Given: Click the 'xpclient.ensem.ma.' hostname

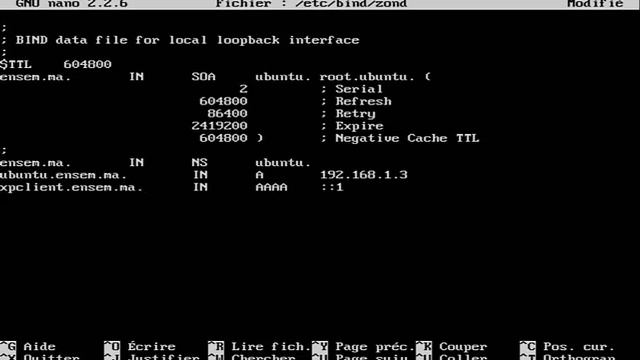Looking at the screenshot, I should point(71,187).
